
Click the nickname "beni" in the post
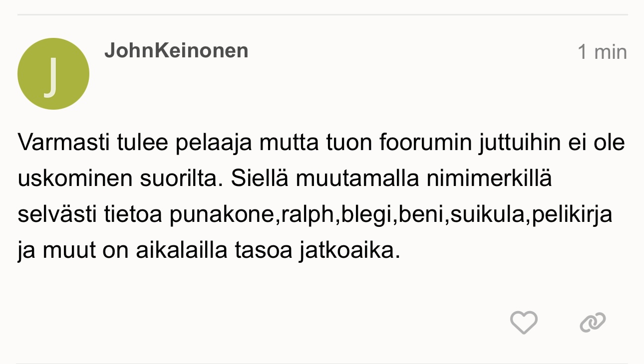(x=419, y=215)
